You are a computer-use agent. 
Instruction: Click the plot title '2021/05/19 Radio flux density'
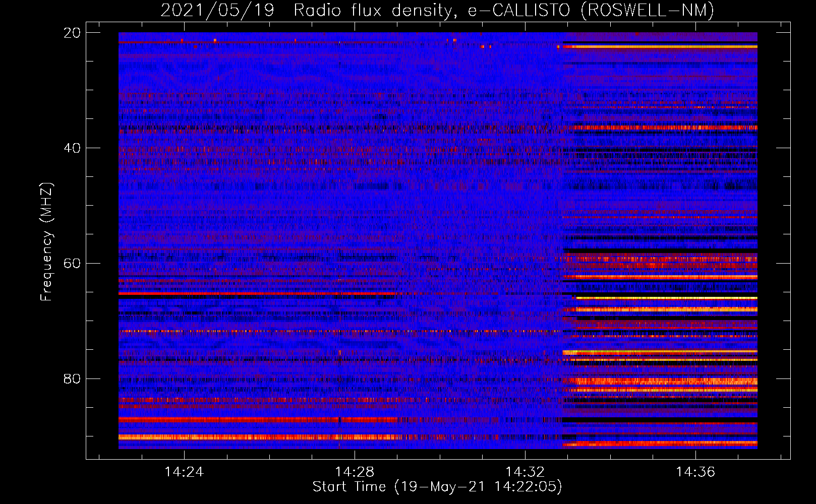point(437,10)
